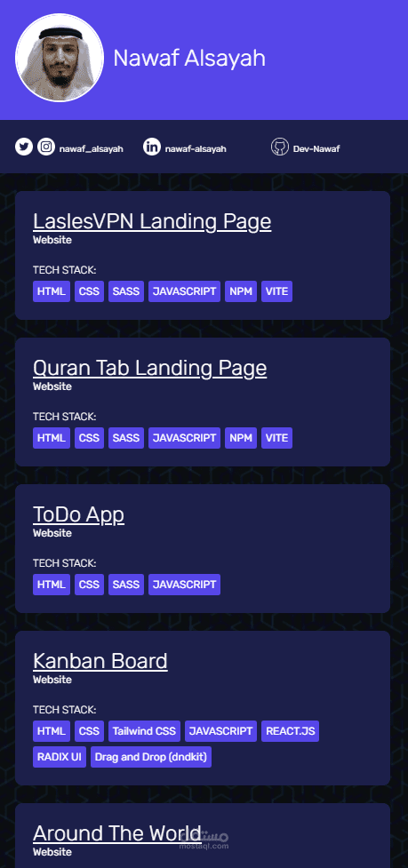Click the Dev-Nawaf GitHub username
This screenshot has height=868, width=408.
click(316, 149)
